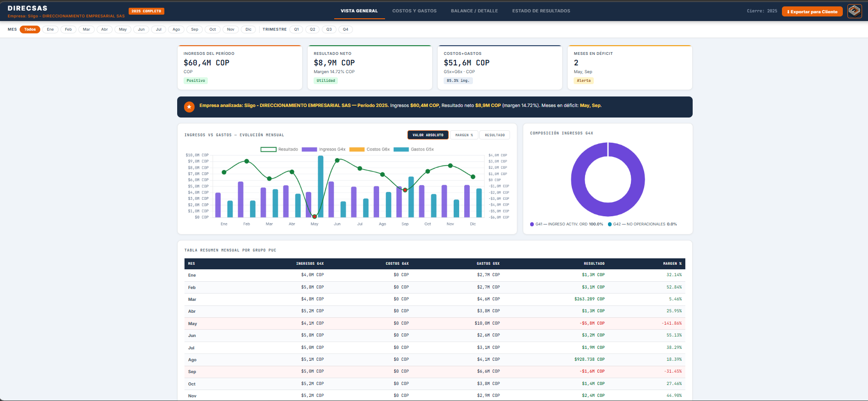Click Costos G6x column header
This screenshot has width=868, height=401.
point(397,263)
